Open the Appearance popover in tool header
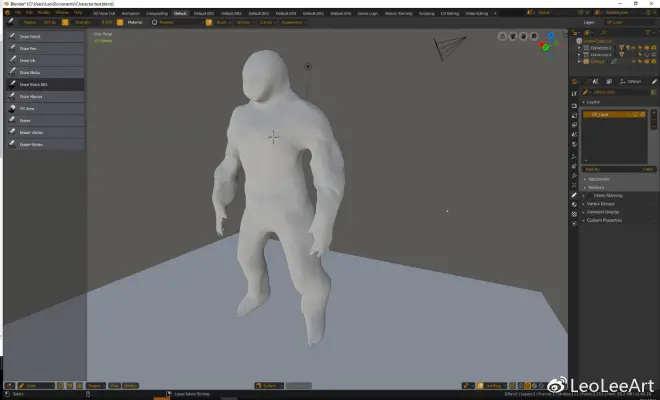Screen dimensions: 660x400 pos(293,22)
